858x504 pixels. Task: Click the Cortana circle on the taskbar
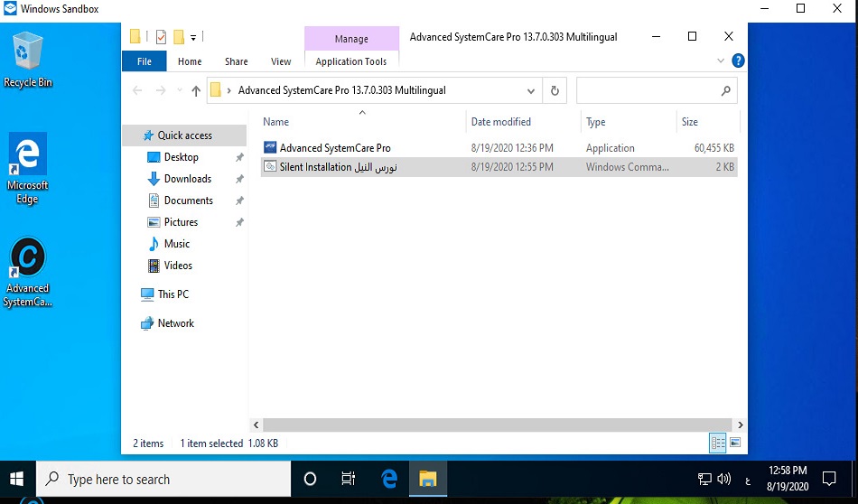[310, 479]
